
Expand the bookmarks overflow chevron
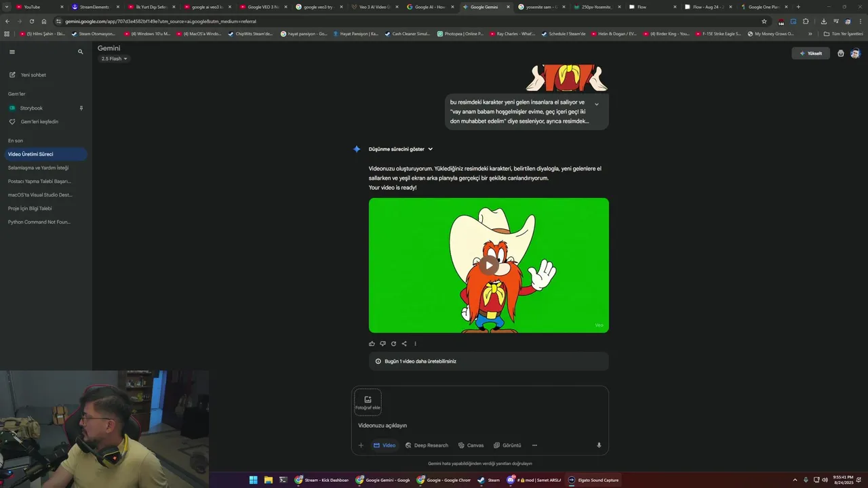pos(810,33)
